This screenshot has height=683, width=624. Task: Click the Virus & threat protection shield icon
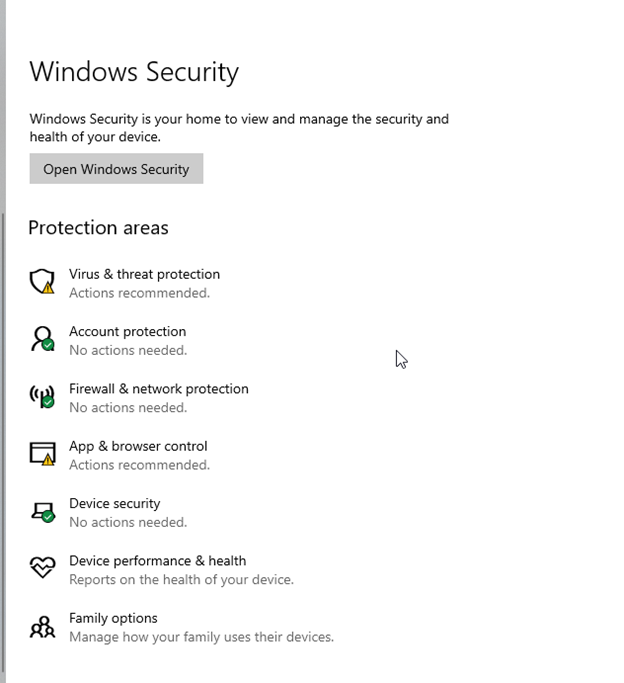click(x=42, y=281)
